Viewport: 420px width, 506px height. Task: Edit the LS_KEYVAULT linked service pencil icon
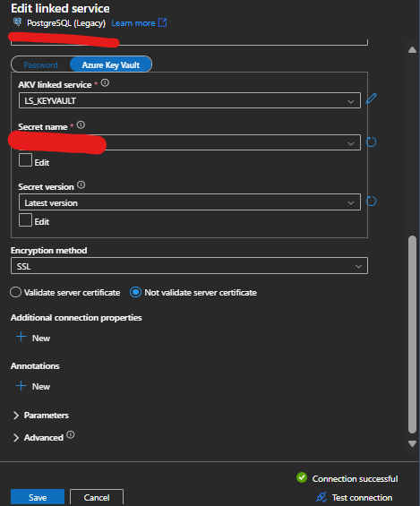[372, 99]
